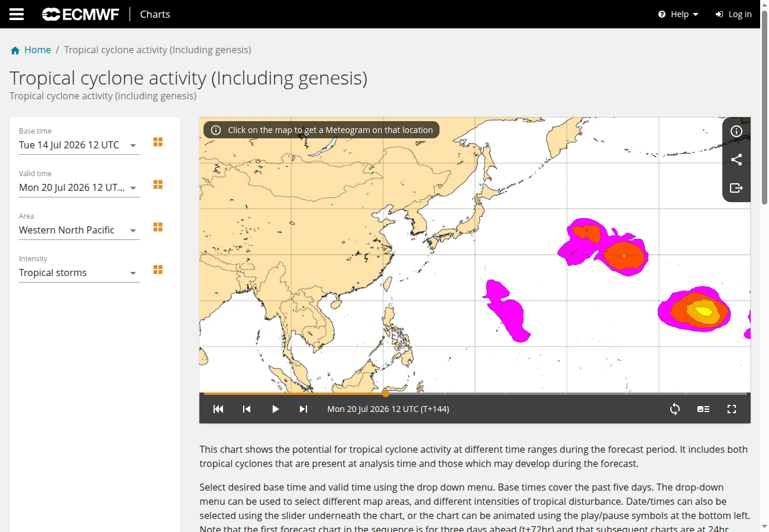Open the Help menu
The height and width of the screenshot is (532, 769).
(x=678, y=14)
